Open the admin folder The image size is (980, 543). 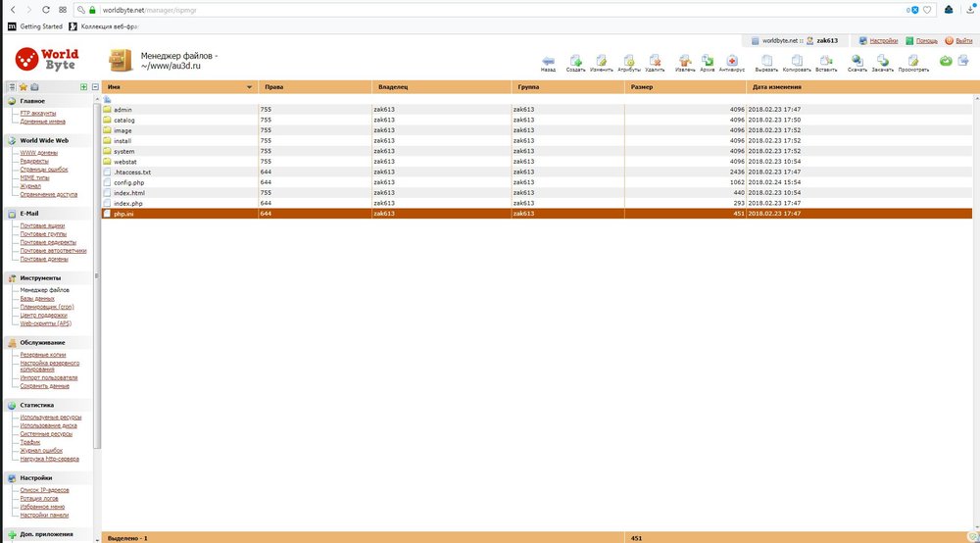click(x=122, y=110)
